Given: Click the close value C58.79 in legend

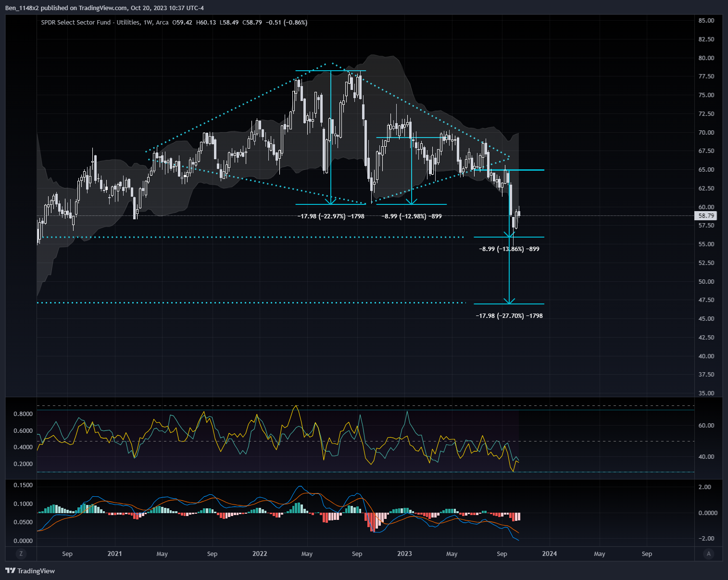Looking at the screenshot, I should click(x=252, y=22).
